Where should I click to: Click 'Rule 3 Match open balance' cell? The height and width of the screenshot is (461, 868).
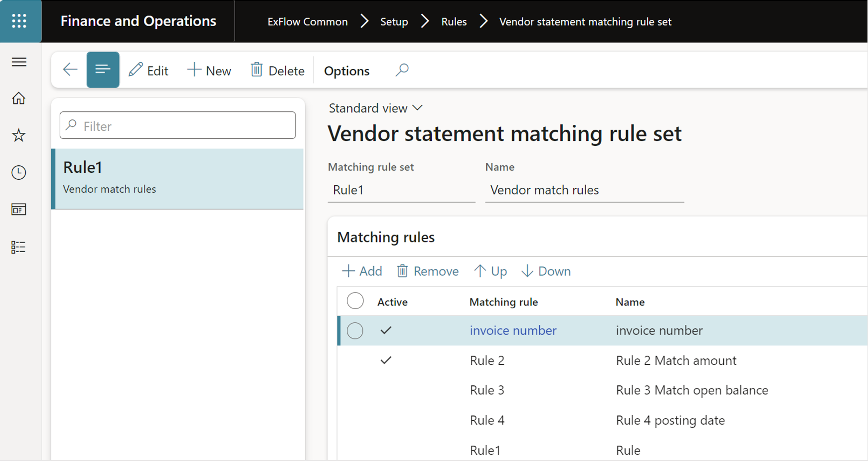coord(692,390)
